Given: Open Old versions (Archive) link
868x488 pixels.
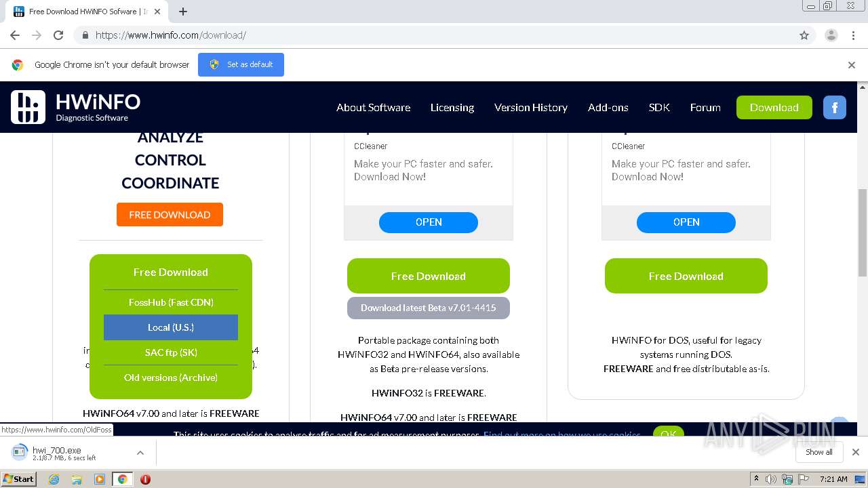Looking at the screenshot, I should 171,378.
